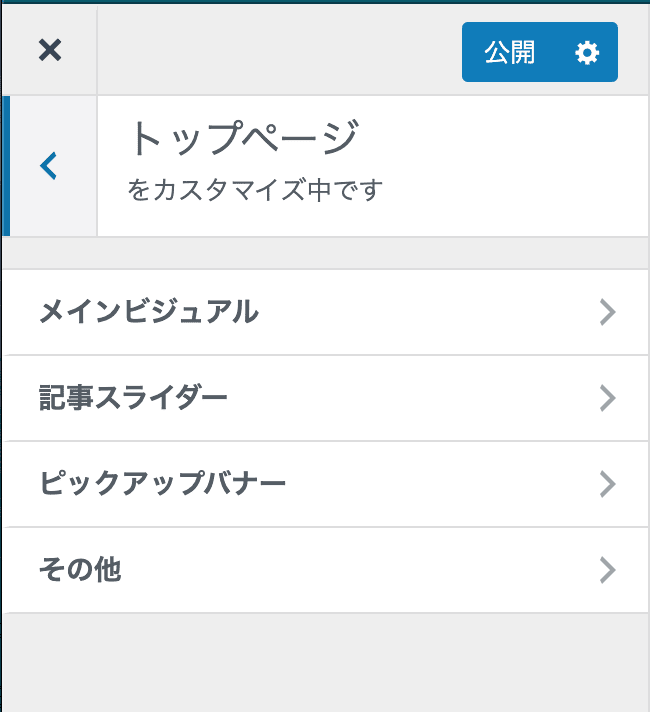This screenshot has height=712, width=650.
Task: Open the 記事スライダー section
Action: click(x=133, y=399)
